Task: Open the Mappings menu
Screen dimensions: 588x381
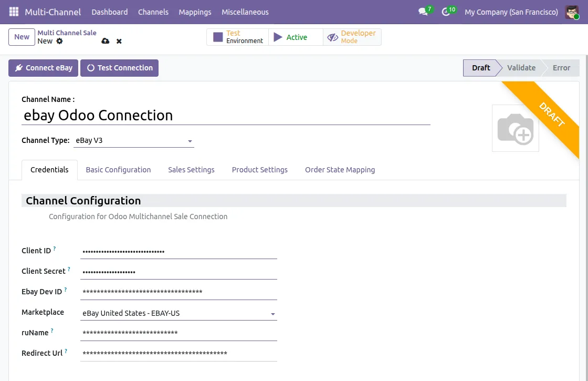Action: tap(195, 12)
